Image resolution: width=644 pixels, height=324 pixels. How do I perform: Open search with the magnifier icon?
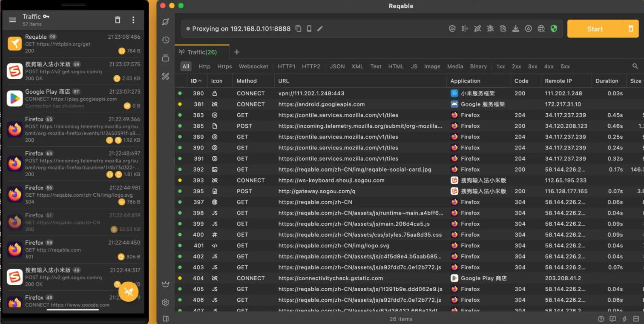click(x=635, y=66)
